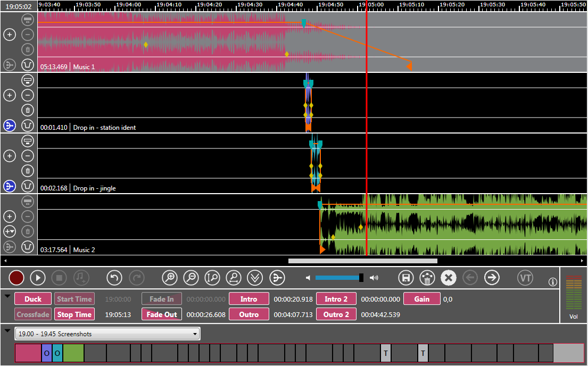Viewport: 588px width, 366px height.
Task: Zoom in on the timeline
Action: point(170,278)
